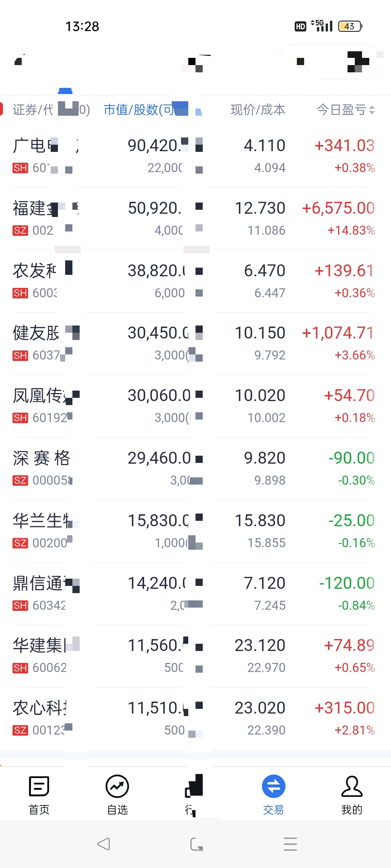Select the 证券/代码 column header
391x868 pixels.
(x=51, y=110)
